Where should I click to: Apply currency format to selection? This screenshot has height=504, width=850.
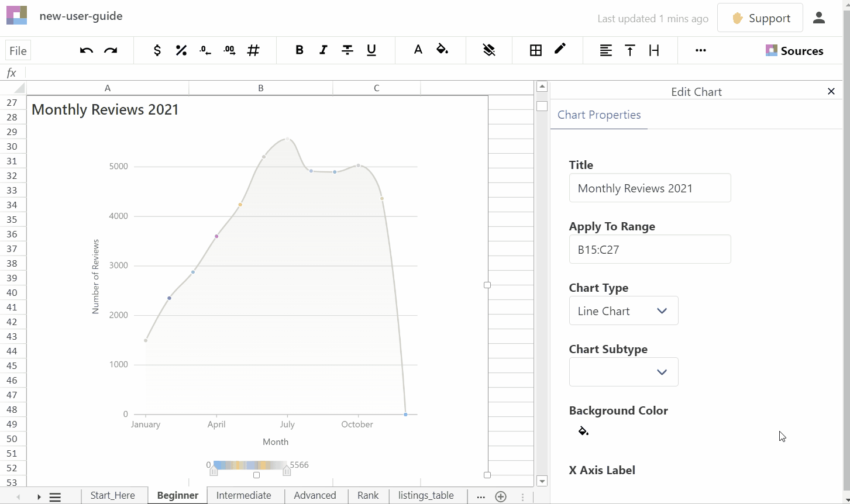tap(157, 50)
